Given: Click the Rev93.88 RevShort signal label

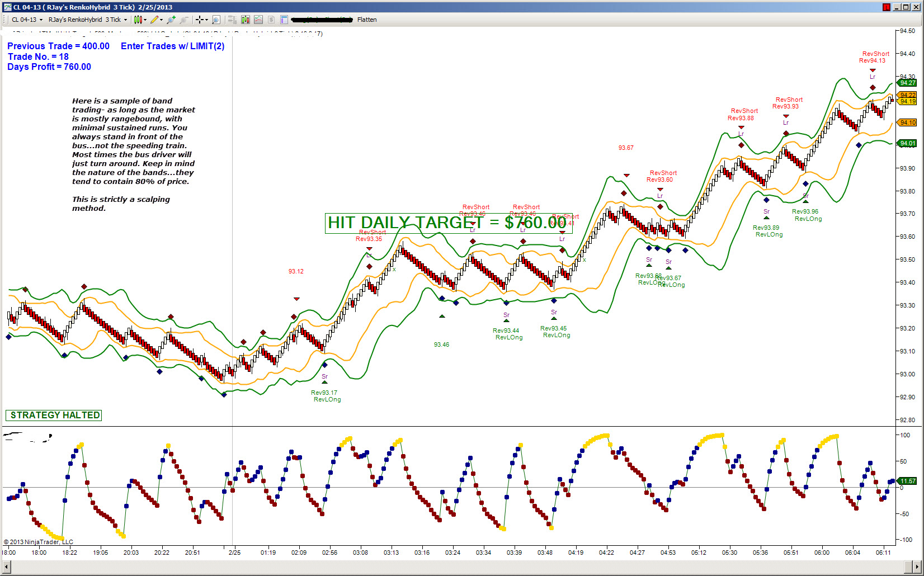Looking at the screenshot, I should click(x=743, y=114).
